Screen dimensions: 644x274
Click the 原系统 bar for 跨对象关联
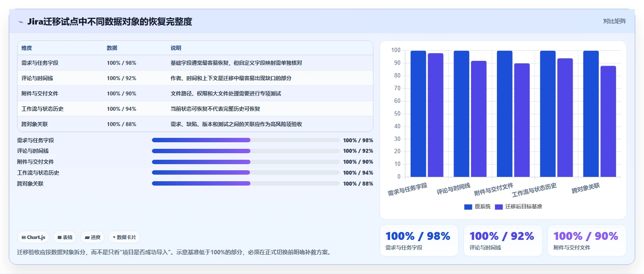(x=591, y=114)
